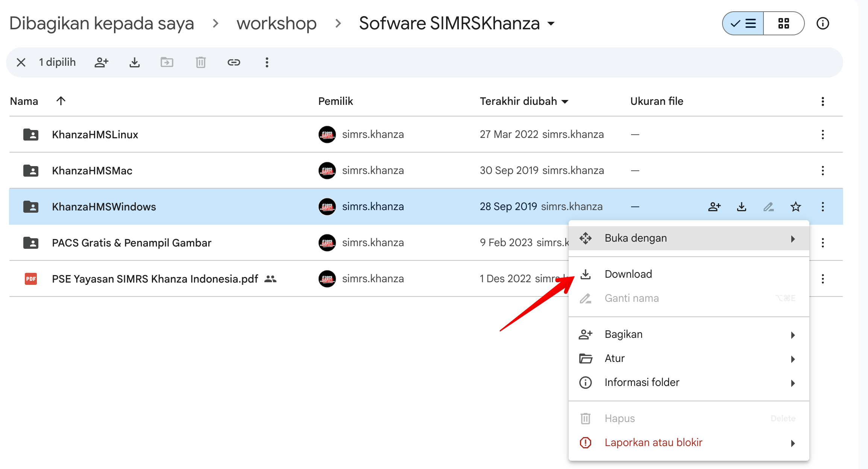Screen dimensions: 868x469
Task: Copy link using the link icon
Action: 234,62
